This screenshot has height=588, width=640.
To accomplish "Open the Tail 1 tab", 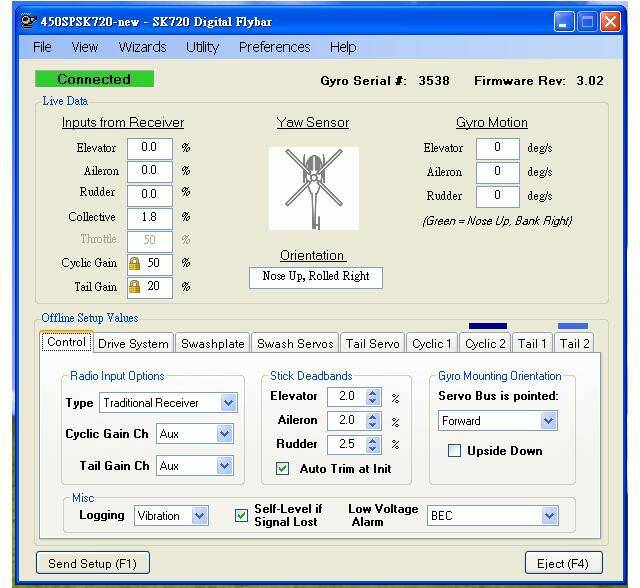I will [532, 344].
